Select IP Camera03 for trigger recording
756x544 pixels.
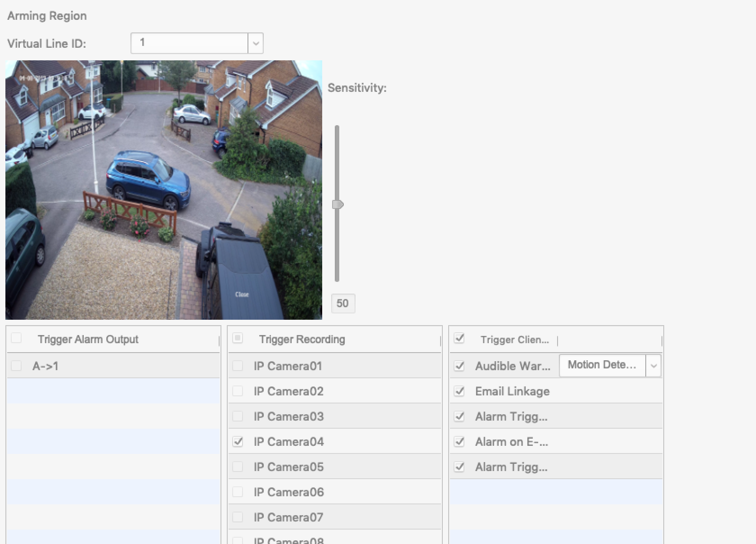pos(238,416)
